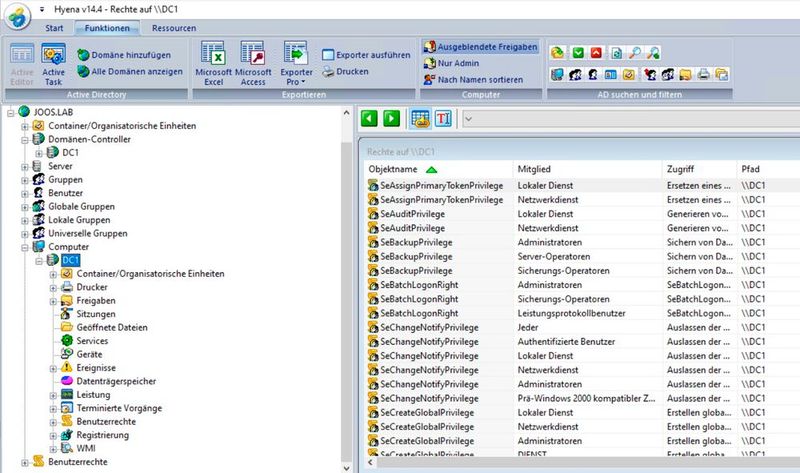Viewport: 800px width, 473px height.
Task: Toggle the Nur Admin option
Action: (452, 63)
